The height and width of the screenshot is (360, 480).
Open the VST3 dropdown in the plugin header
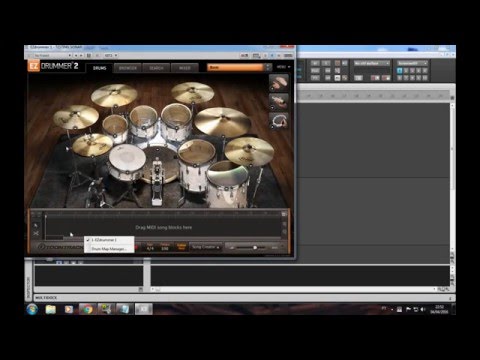pyautogui.click(x=111, y=55)
